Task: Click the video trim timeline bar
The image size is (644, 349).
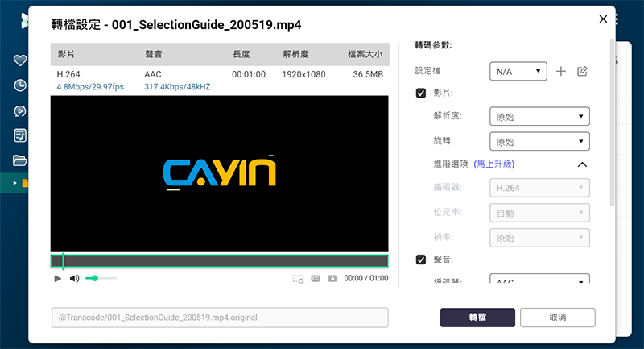Action: [x=219, y=260]
